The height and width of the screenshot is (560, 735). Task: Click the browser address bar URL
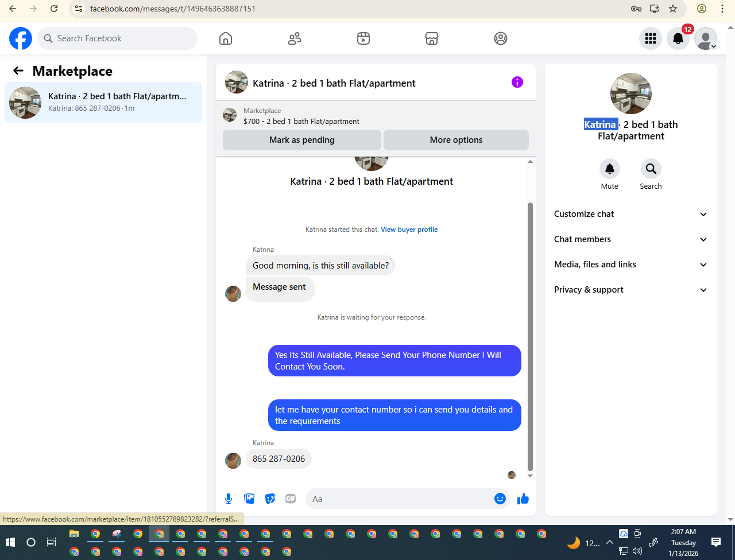(173, 9)
